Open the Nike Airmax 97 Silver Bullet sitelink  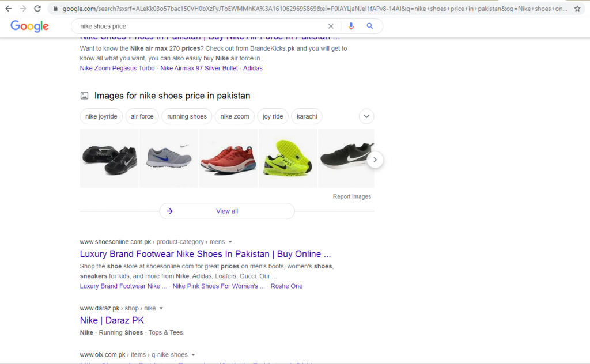click(x=199, y=68)
